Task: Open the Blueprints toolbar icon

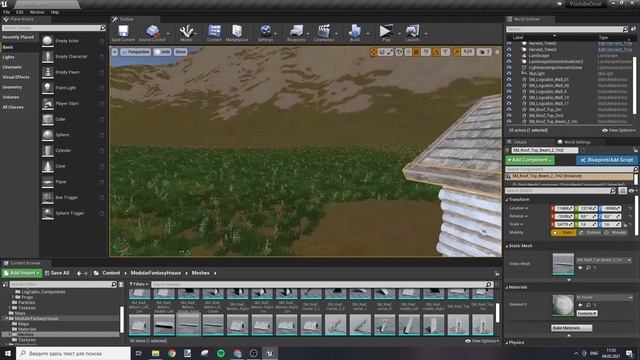Action: pos(296,33)
